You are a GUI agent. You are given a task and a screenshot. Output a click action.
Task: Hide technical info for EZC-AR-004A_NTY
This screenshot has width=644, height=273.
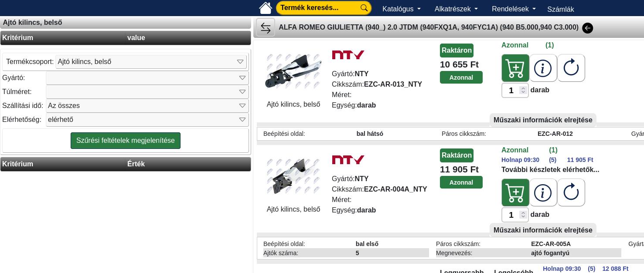coord(543,230)
